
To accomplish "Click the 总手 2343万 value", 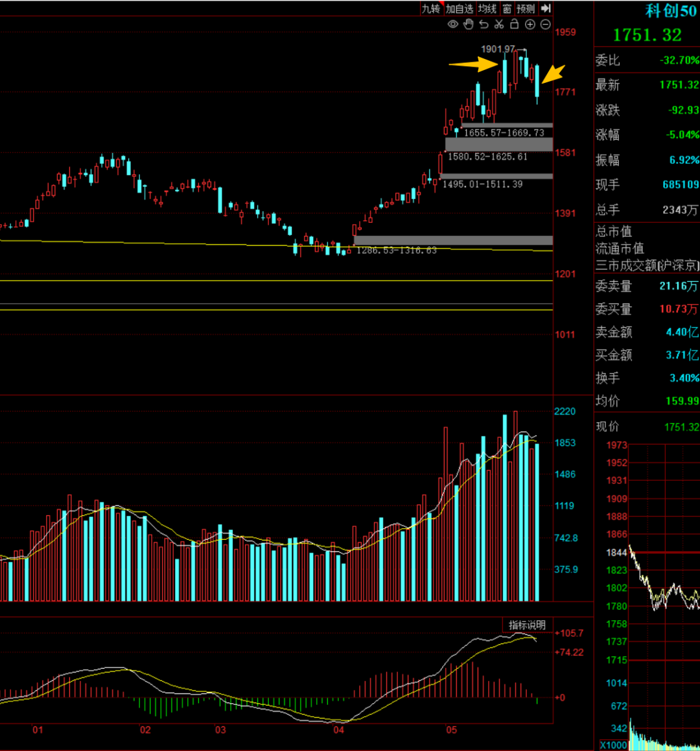I will tap(681, 210).
